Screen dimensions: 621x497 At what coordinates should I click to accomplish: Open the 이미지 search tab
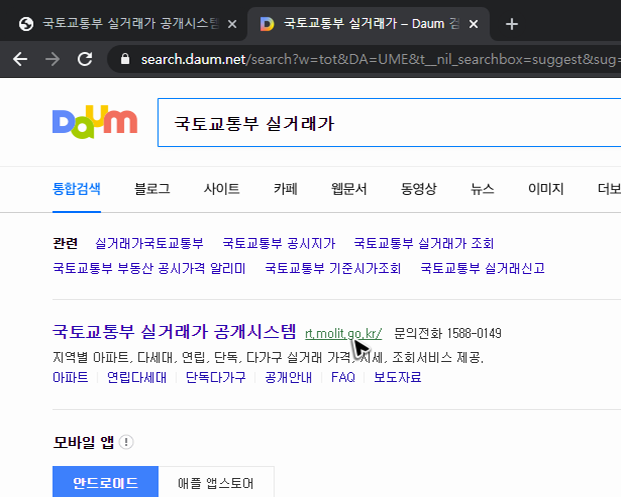(546, 189)
